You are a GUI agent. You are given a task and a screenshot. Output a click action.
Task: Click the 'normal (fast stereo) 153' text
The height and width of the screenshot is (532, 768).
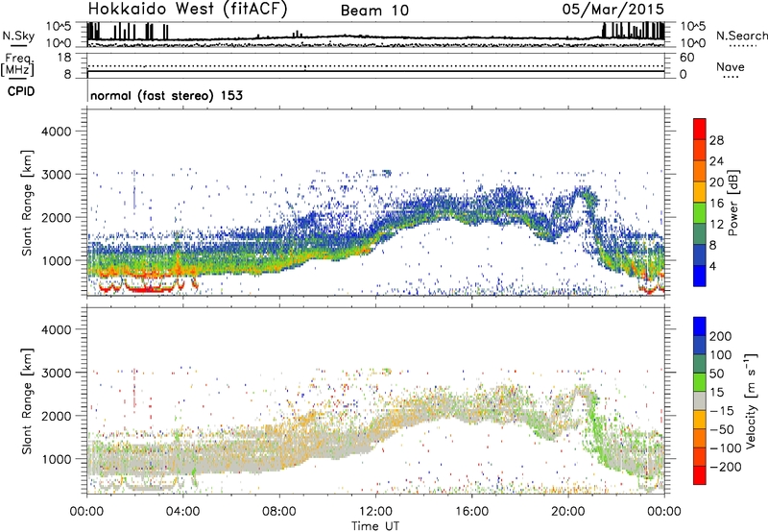click(x=166, y=95)
